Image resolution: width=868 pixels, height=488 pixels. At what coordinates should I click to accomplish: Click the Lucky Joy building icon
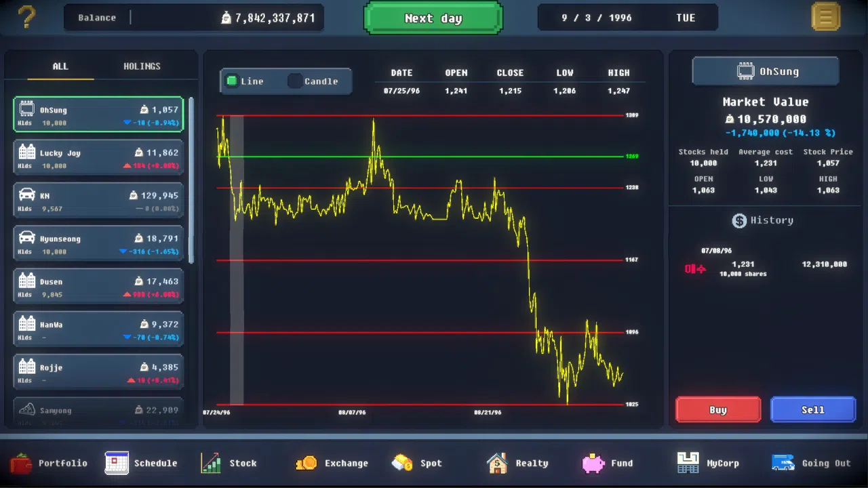(27, 152)
